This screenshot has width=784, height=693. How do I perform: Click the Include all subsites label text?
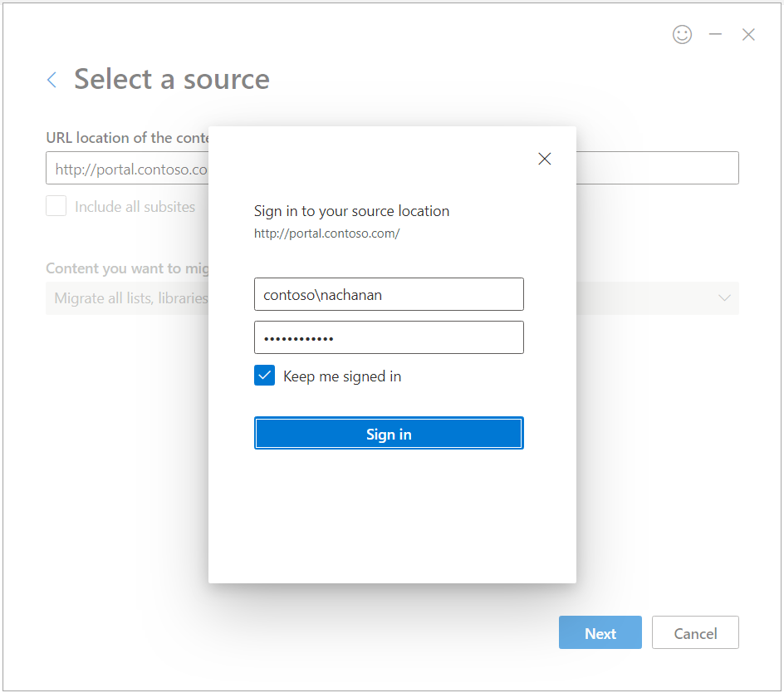[135, 207]
